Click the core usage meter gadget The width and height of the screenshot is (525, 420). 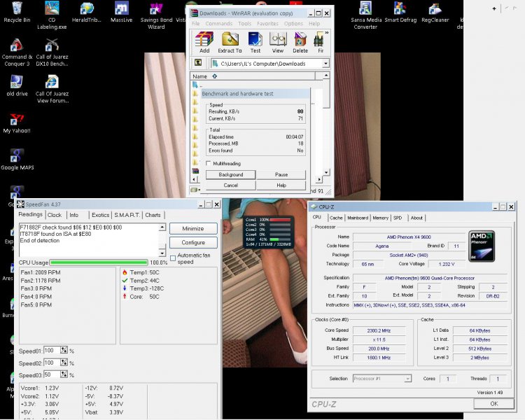pyautogui.click(x=268, y=232)
